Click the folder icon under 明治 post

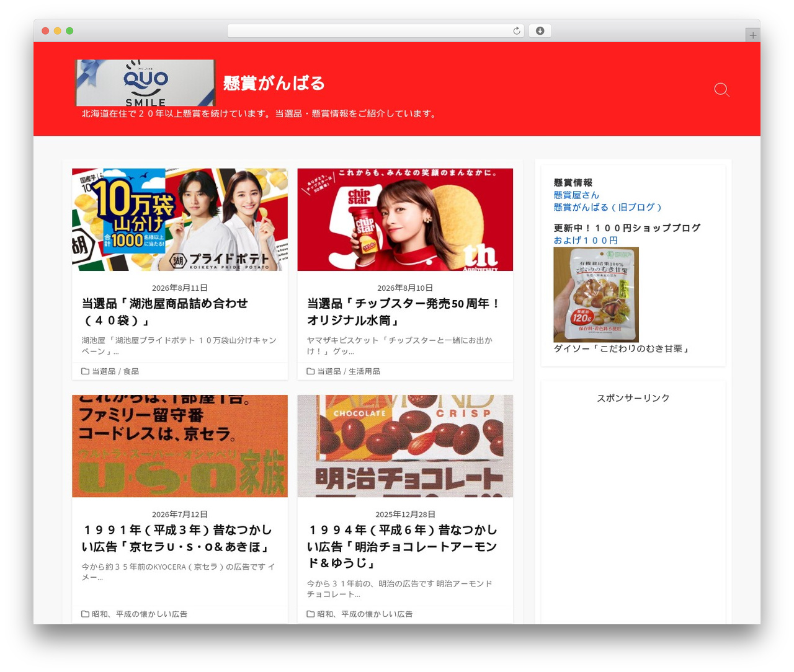coord(310,614)
